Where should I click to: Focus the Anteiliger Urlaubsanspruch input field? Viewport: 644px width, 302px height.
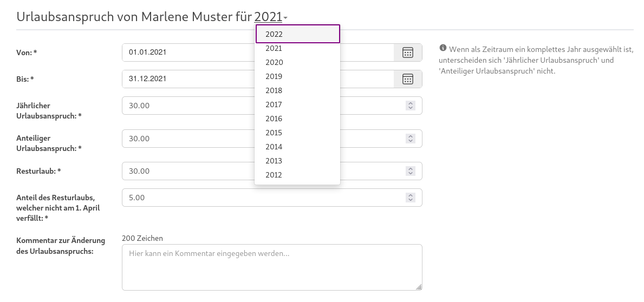272,139
